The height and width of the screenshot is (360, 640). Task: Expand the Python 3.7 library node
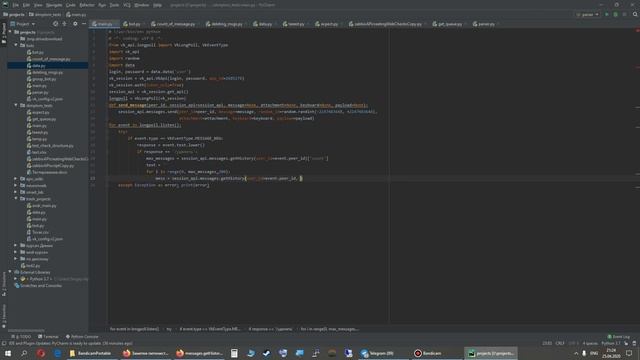[16, 279]
